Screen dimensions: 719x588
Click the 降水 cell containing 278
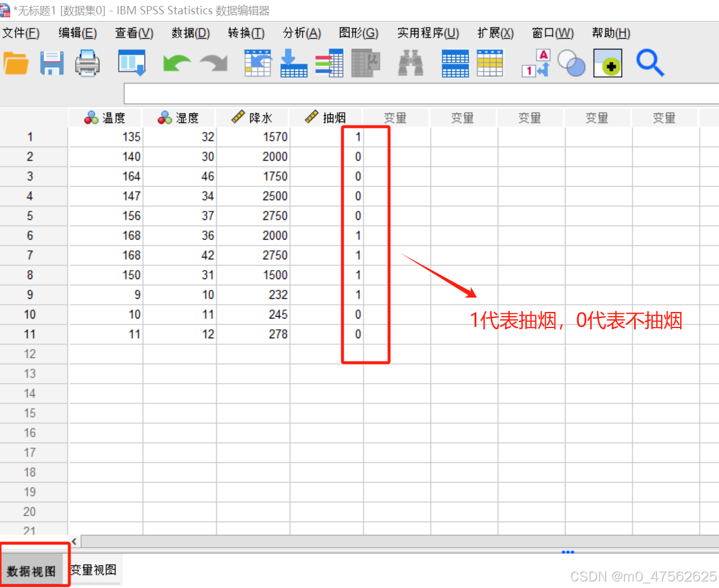coord(253,334)
